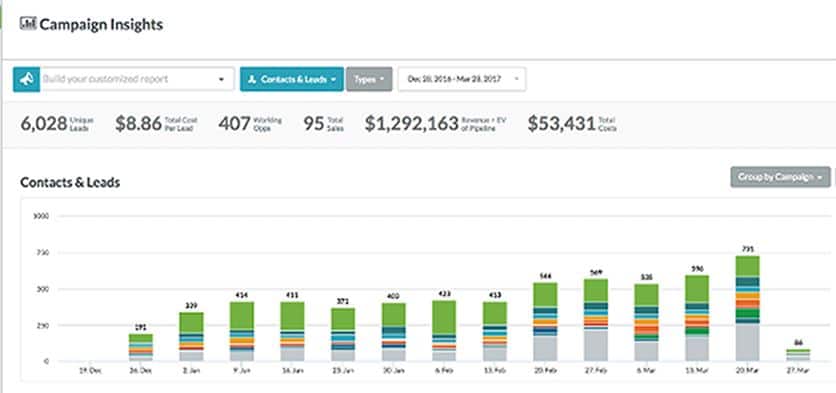
Task: Select the gray base segment of the 27 Feb bar
Action: point(596,346)
